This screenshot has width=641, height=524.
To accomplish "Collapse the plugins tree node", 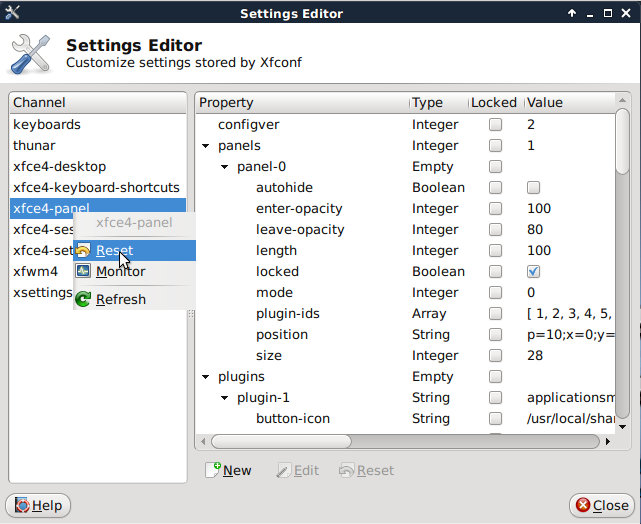I will point(206,377).
